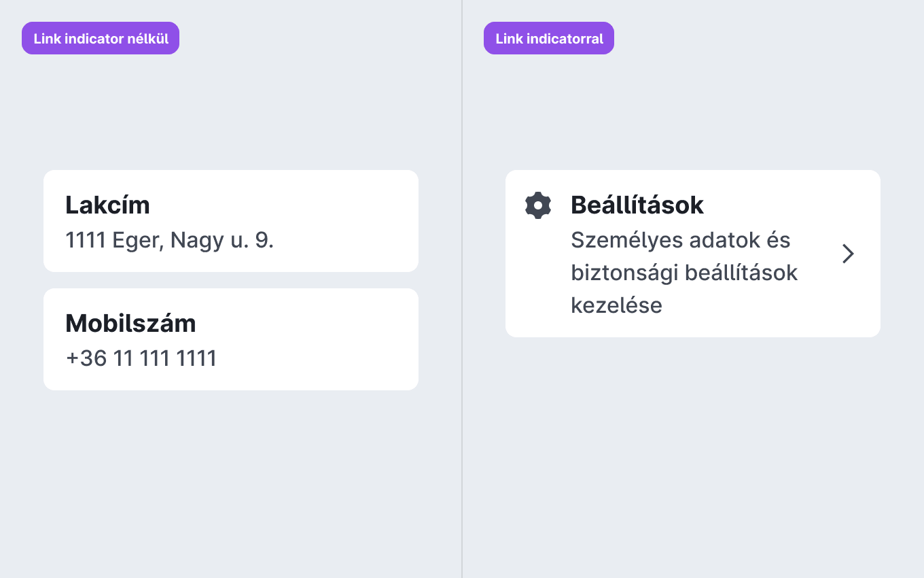Viewport: 924px width, 578px height.
Task: Click the 'Link indicator nélkül' purple badge
Action: tap(101, 38)
